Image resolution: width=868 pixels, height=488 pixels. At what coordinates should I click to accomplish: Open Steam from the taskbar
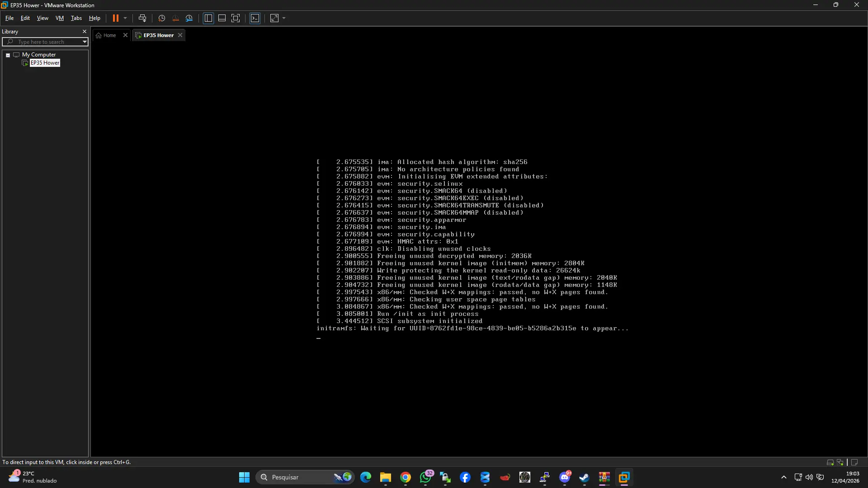coord(585,477)
